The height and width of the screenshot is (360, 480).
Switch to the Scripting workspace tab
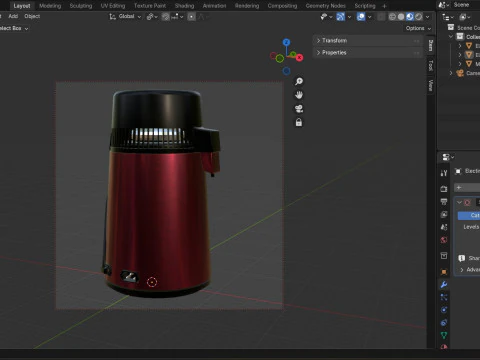pyautogui.click(x=365, y=6)
